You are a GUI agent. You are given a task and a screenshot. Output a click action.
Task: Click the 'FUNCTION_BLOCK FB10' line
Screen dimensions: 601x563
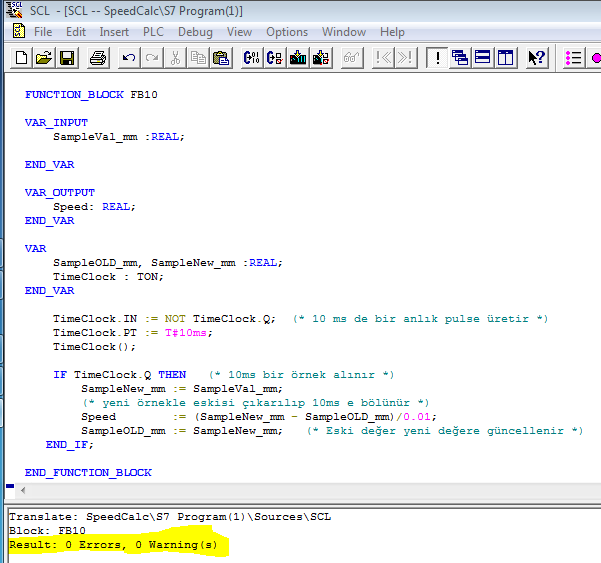(91, 95)
